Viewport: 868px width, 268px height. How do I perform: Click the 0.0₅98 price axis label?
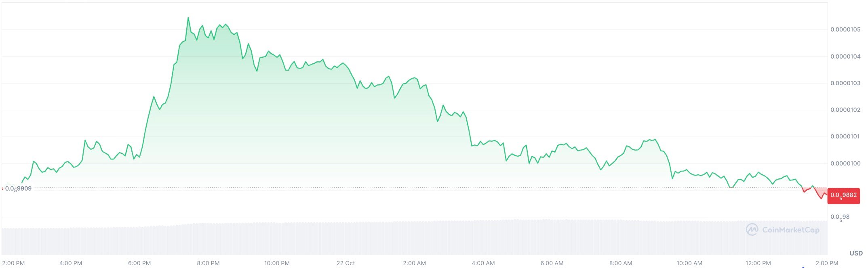(840, 217)
